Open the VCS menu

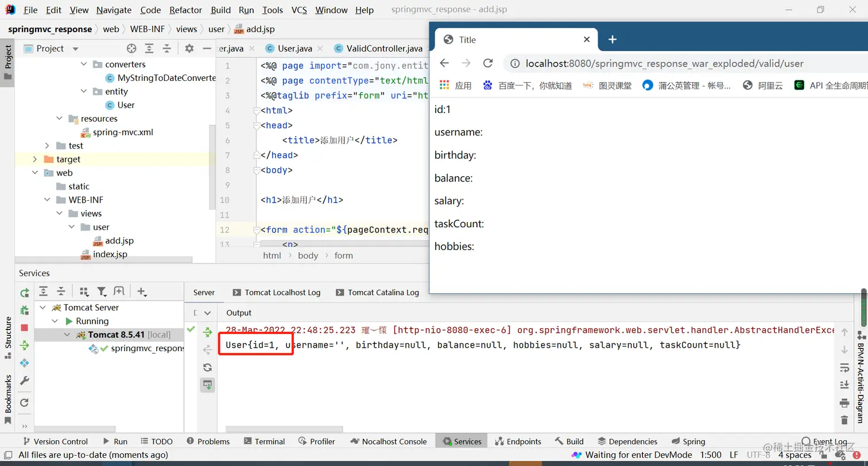299,10
